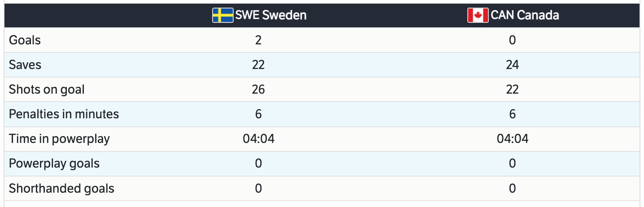
Task: Click the Saves row label
Action: (x=25, y=65)
